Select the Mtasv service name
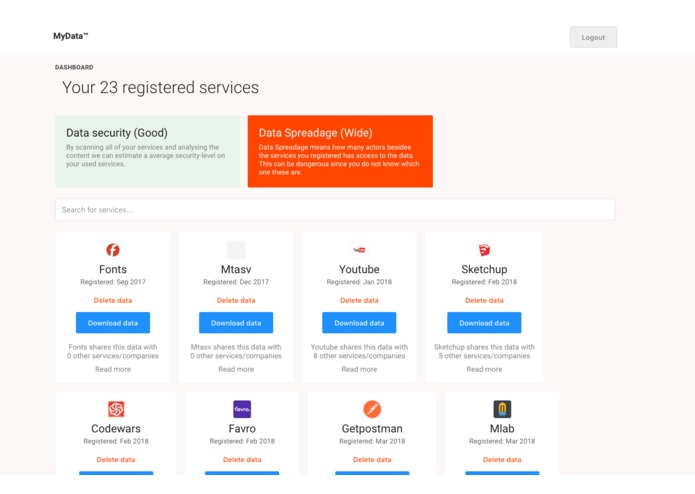Viewport: 695px width, 494px height. tap(236, 269)
